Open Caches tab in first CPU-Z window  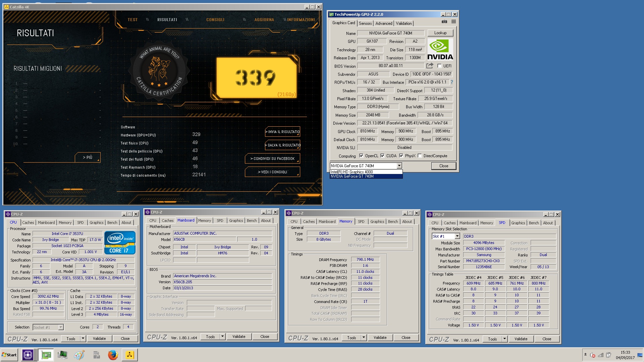click(x=28, y=223)
